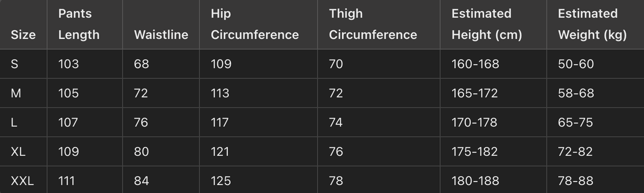Click the Estimated Weight (kg) header
Screen dimensions: 644x193
click(x=592, y=24)
